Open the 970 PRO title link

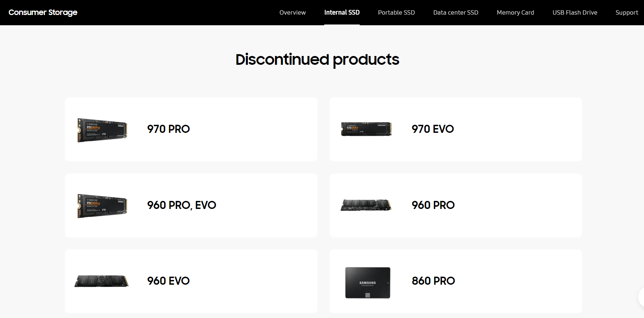click(x=168, y=129)
